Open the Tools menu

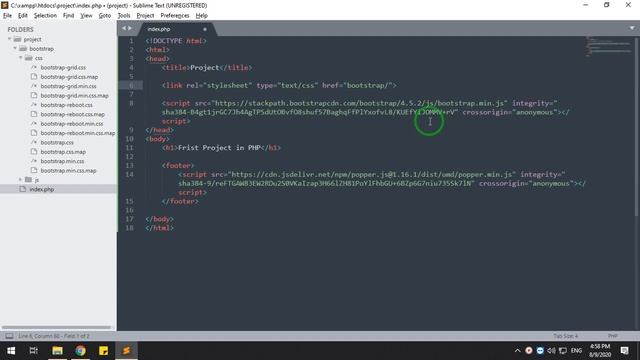pos(124,16)
